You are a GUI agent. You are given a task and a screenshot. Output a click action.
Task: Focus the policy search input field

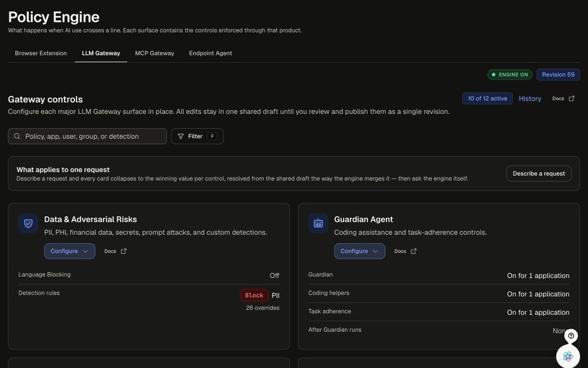click(87, 136)
